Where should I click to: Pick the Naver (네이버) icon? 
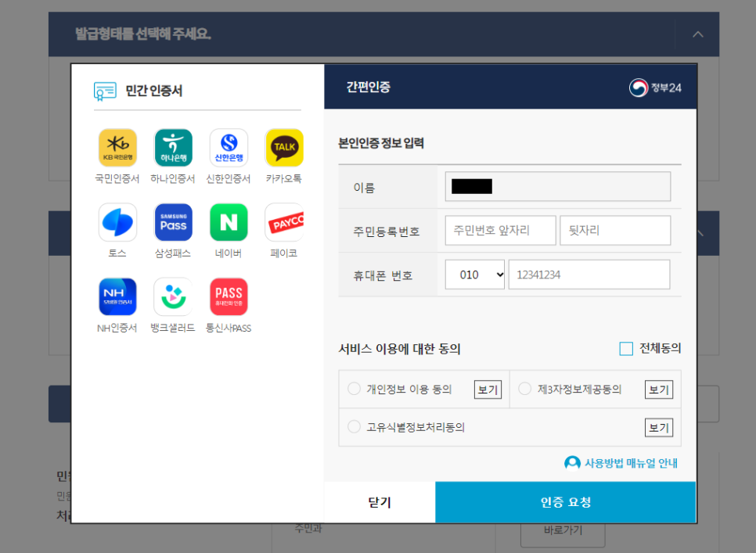pyautogui.click(x=229, y=222)
